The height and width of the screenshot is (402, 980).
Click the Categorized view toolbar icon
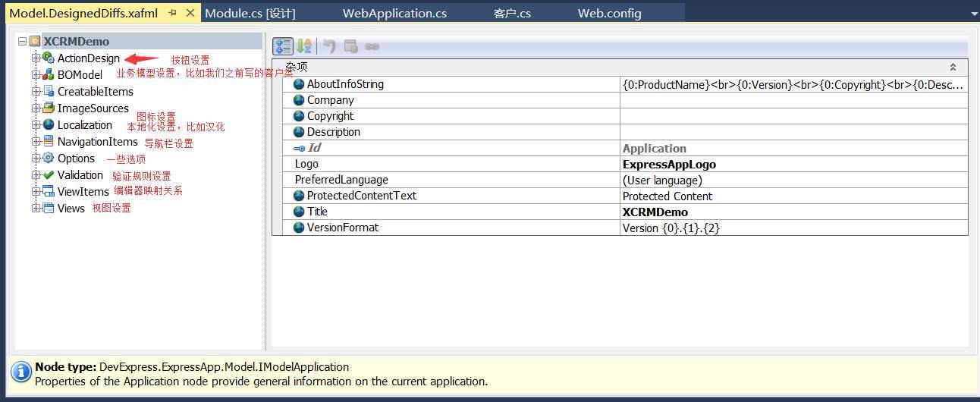click(282, 46)
